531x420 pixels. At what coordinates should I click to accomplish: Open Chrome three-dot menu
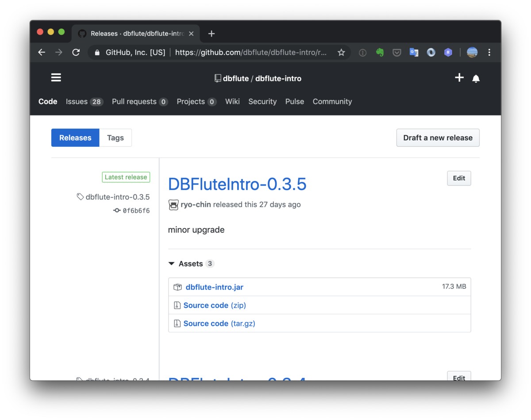(489, 52)
